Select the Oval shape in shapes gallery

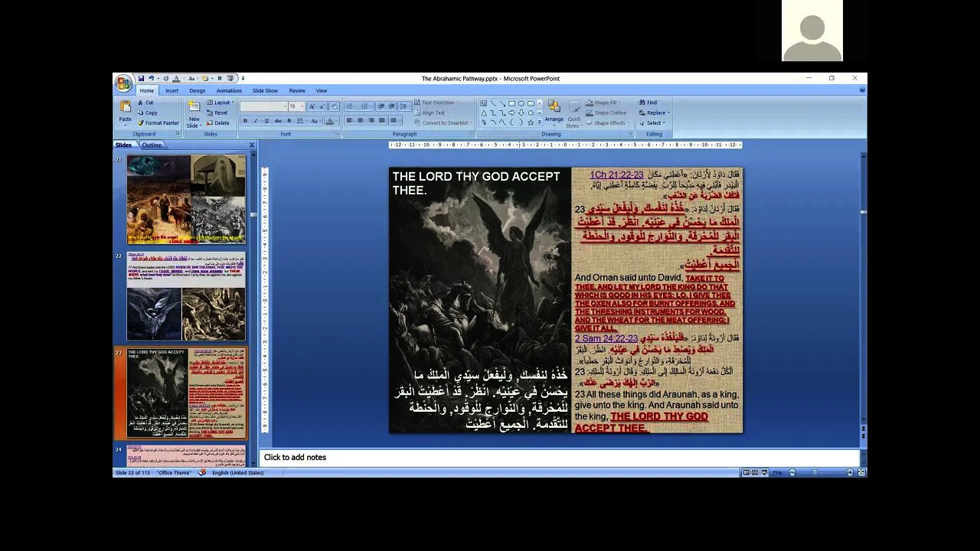[x=521, y=103]
